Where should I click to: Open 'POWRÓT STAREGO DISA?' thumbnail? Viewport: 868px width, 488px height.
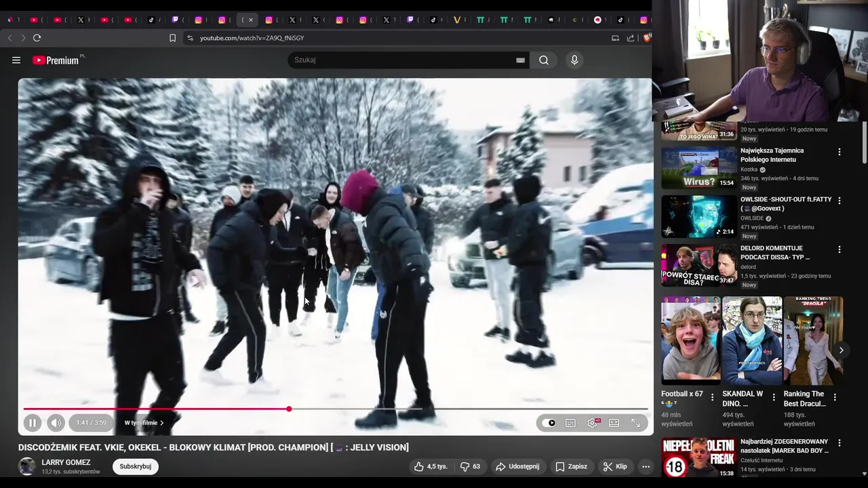pyautogui.click(x=699, y=266)
